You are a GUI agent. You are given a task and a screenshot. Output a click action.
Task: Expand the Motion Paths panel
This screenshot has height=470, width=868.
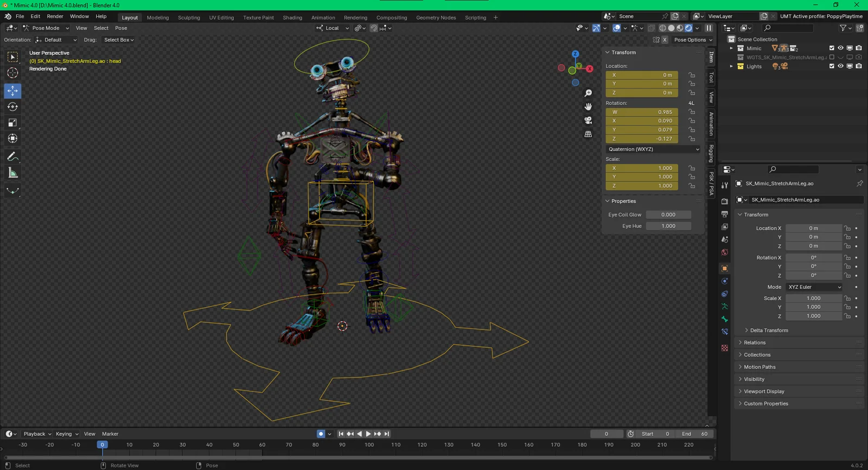[x=759, y=367]
